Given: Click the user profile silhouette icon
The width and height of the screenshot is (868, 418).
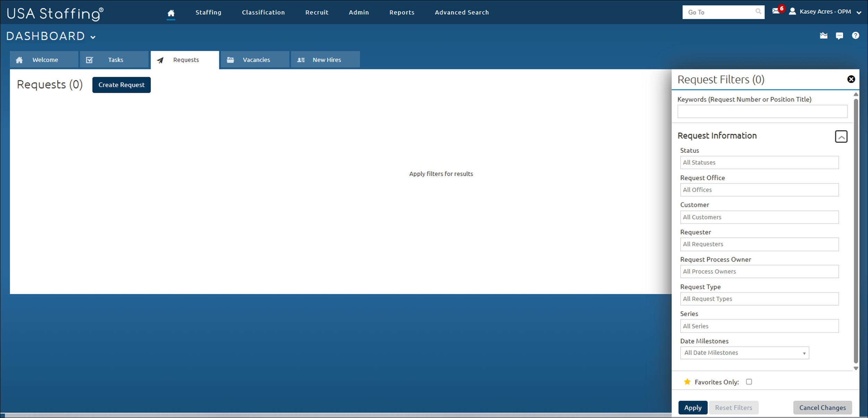Looking at the screenshot, I should coord(792,11).
